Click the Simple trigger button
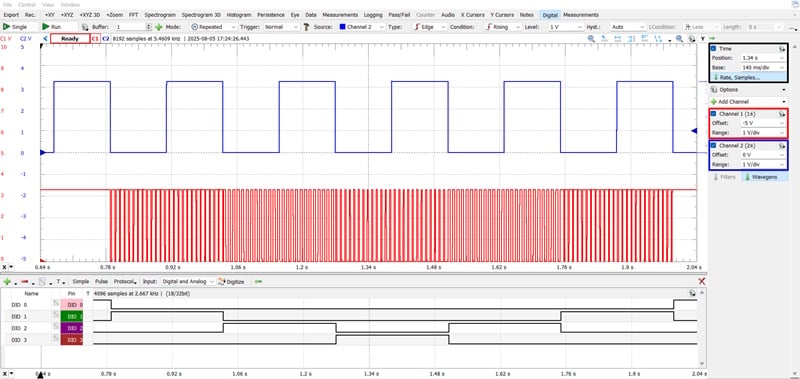The width and height of the screenshot is (800, 379). coord(81,282)
